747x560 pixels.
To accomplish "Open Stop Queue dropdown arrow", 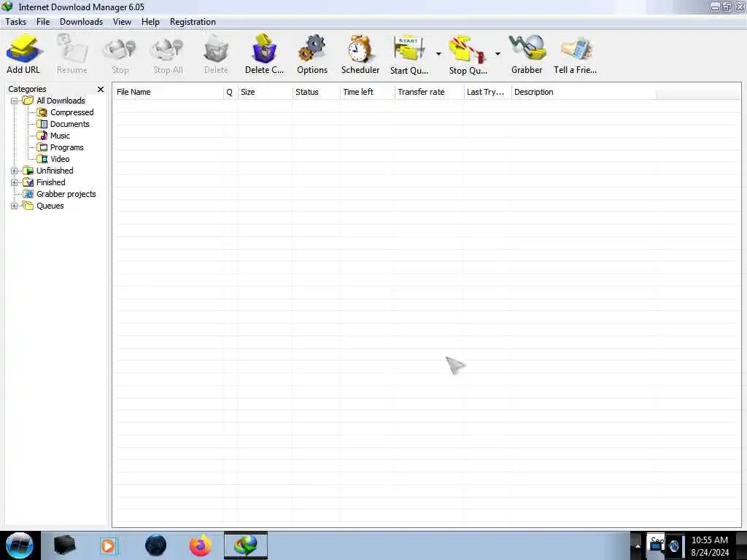I will coord(498,54).
